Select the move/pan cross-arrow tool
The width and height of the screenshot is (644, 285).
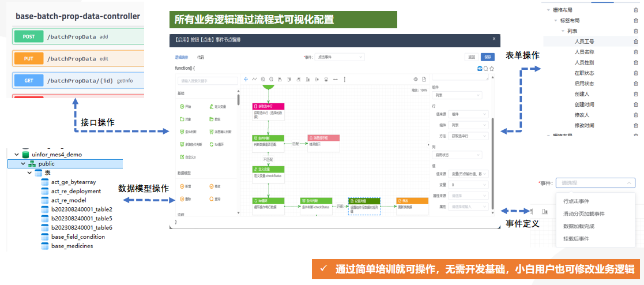coord(246,80)
